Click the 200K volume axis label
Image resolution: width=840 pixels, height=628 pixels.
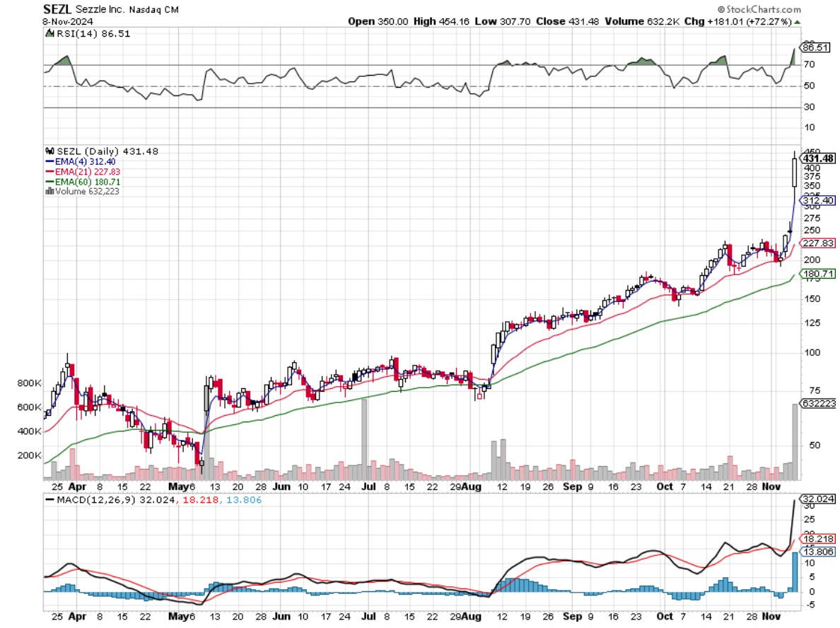pyautogui.click(x=29, y=455)
